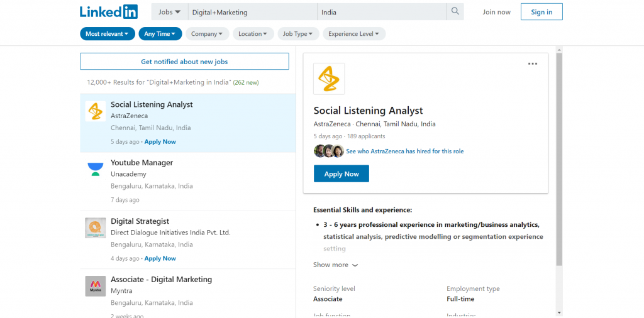This screenshot has height=318, width=644.
Task: Click the Sign in button
Action: click(541, 12)
